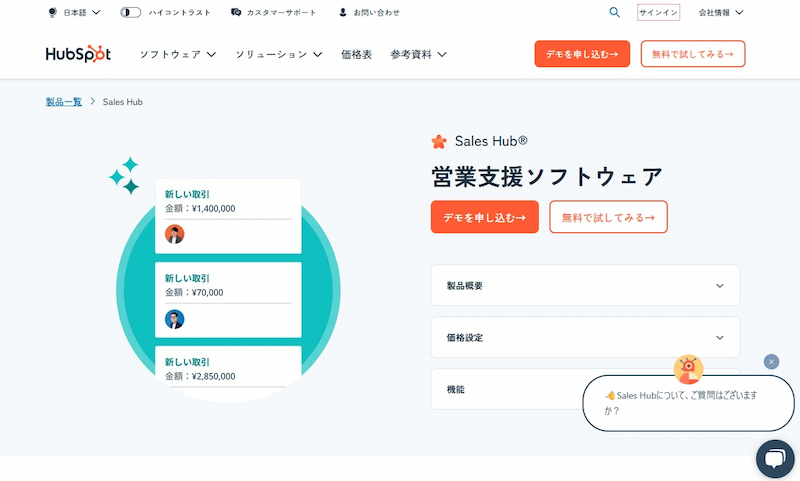The width and height of the screenshot is (800, 481).
Task: Click the orange Sales Hub sprocket icon
Action: pos(439,141)
